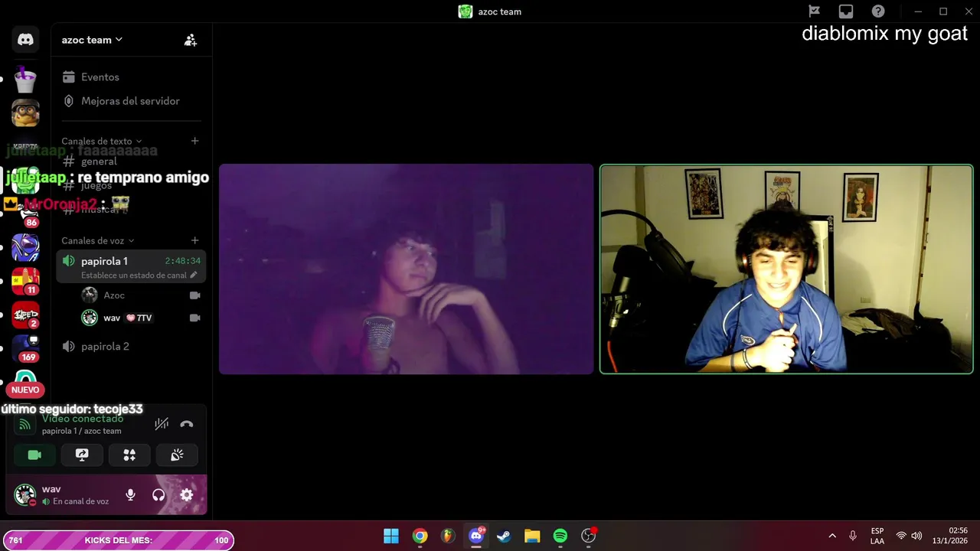Screen dimensions: 980x551
Task: Open Discord help
Action: pos(878,11)
